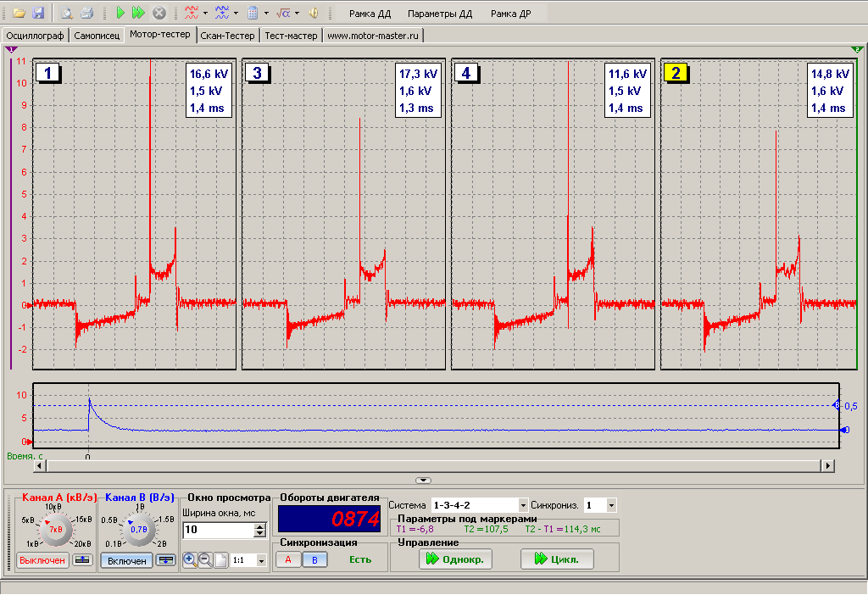Switch to the Самописец tab
Image resolution: width=868 pixels, height=595 pixels.
click(97, 36)
